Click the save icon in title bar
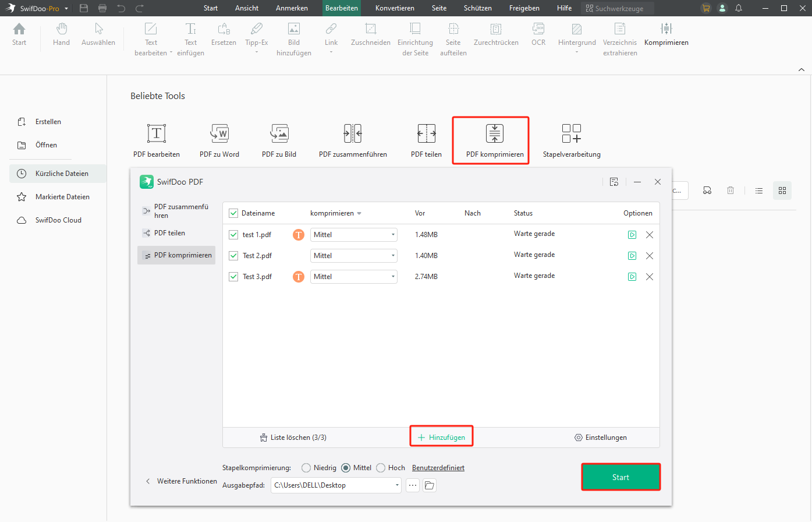The width and height of the screenshot is (812, 522). [x=84, y=8]
